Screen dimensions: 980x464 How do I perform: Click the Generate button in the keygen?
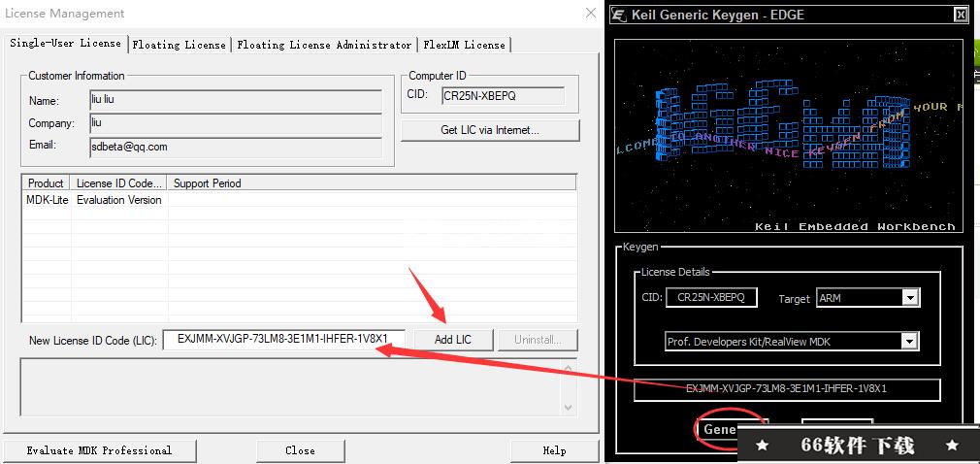[x=731, y=430]
